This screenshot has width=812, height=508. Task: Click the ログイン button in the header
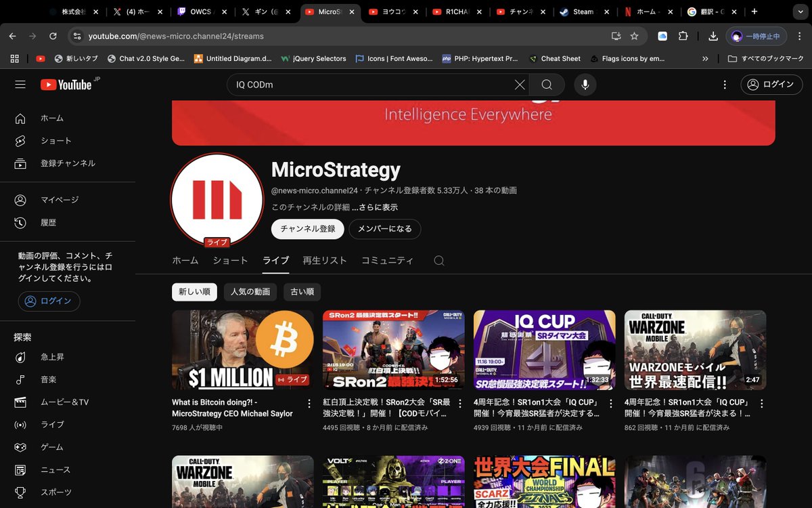771,85
